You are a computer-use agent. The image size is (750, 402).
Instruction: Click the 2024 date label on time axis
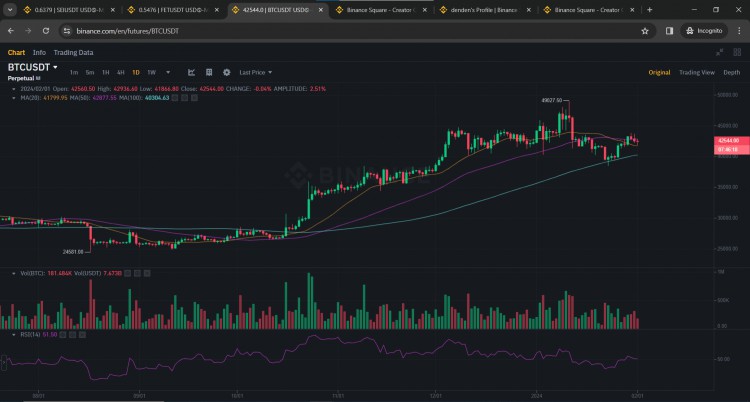(x=536, y=395)
